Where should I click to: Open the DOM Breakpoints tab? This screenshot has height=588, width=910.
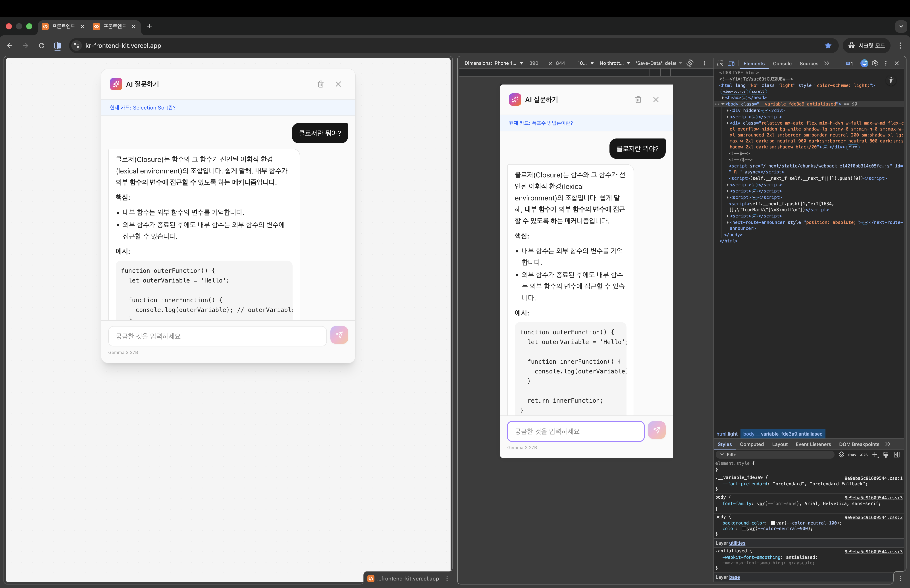[859, 444]
